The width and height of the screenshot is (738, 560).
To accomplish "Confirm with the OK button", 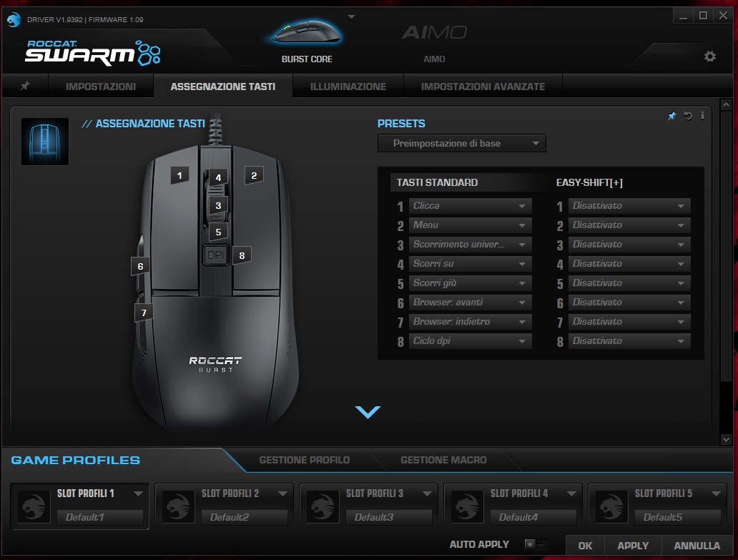I will (585, 546).
